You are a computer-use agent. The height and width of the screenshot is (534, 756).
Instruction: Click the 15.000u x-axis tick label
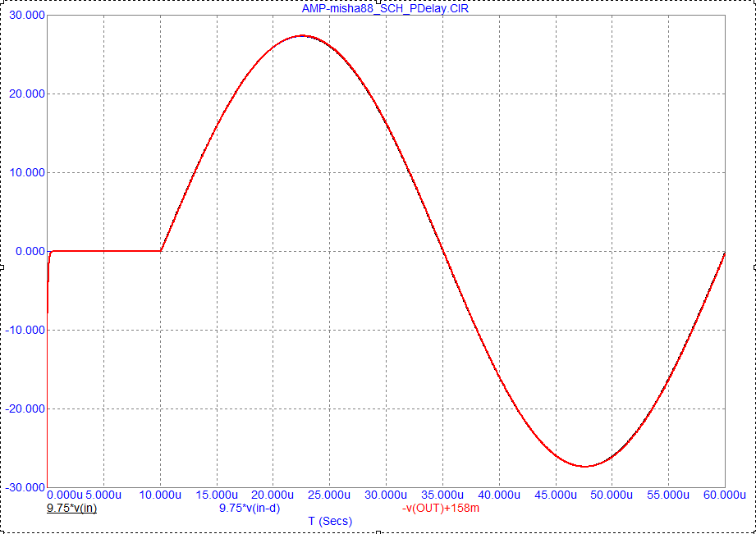coord(217,495)
